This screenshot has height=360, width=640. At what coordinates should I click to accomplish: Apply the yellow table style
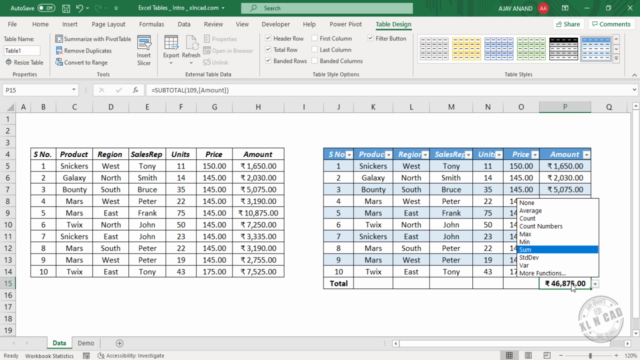click(x=467, y=49)
